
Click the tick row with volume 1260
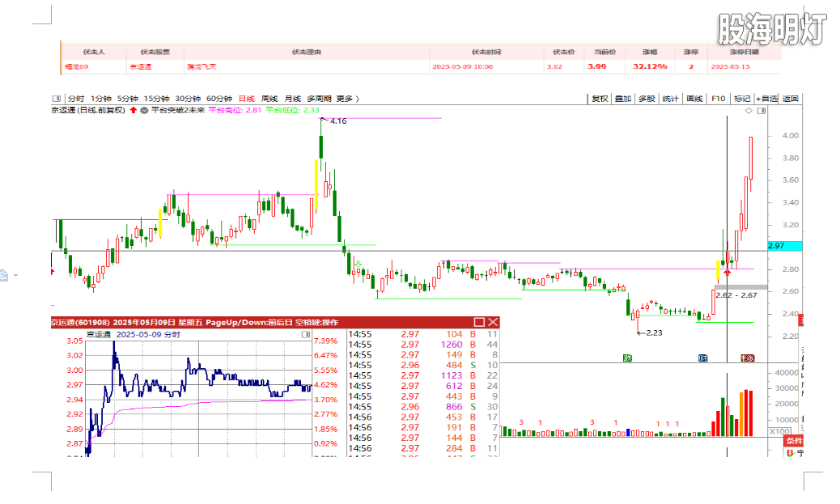[x=423, y=345]
